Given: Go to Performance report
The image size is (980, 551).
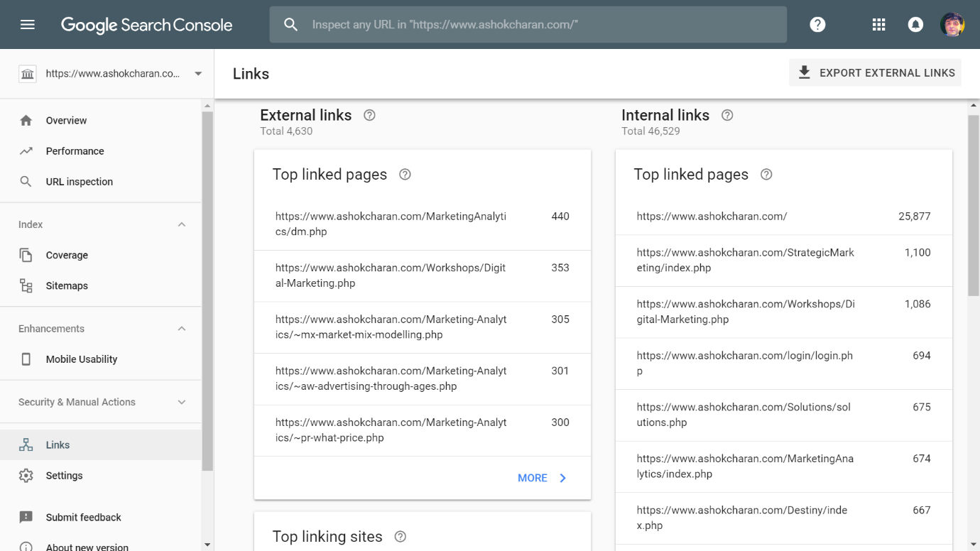Looking at the screenshot, I should pyautogui.click(x=75, y=151).
